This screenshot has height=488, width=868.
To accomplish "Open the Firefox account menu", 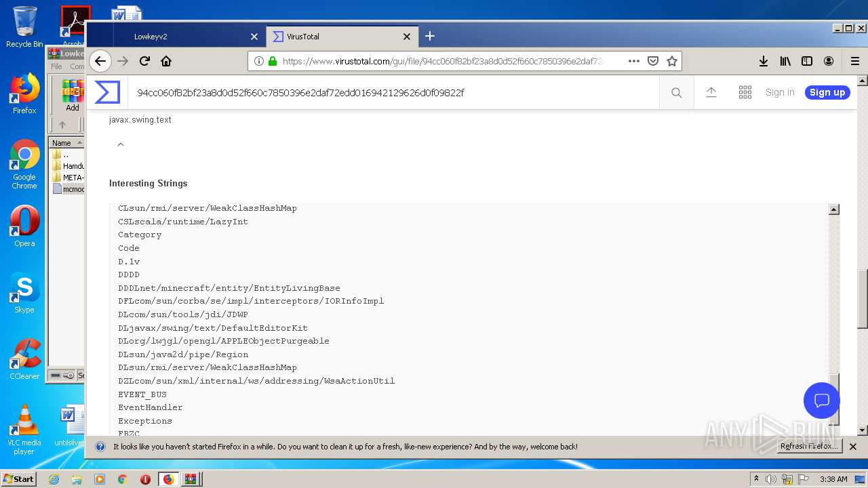I will coord(829,61).
